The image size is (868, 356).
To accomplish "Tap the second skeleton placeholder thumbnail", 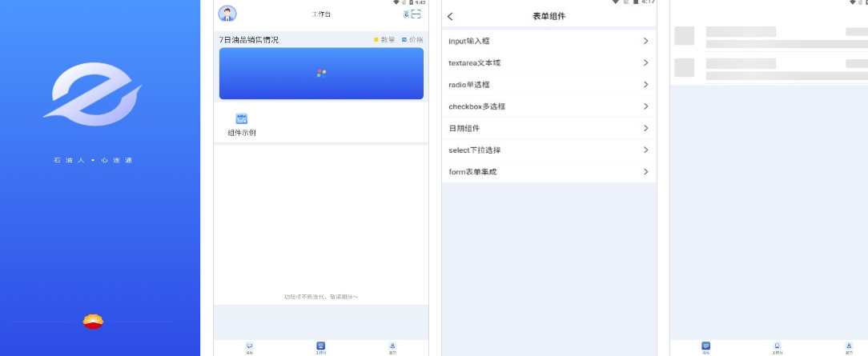I will 684,67.
